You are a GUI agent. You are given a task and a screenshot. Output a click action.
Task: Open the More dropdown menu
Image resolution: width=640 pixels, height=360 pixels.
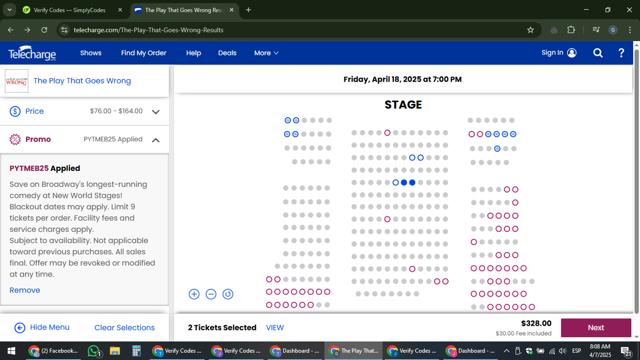pyautogui.click(x=266, y=53)
